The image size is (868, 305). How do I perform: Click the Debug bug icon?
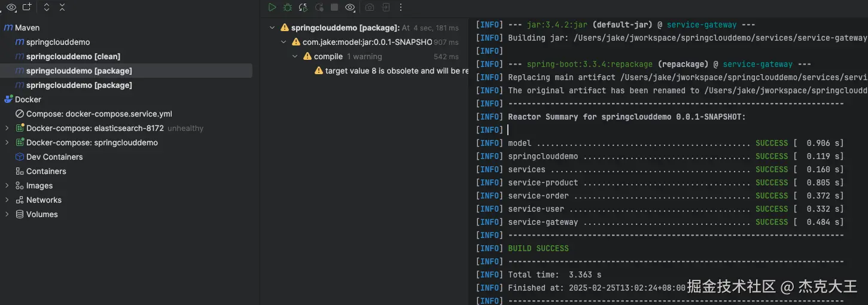click(288, 7)
